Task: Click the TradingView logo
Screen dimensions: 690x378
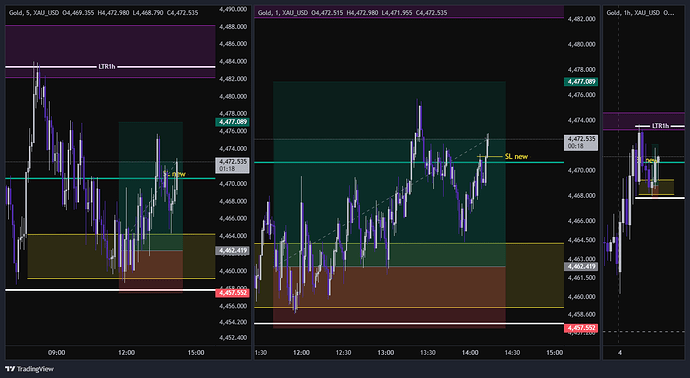Action: 29,369
